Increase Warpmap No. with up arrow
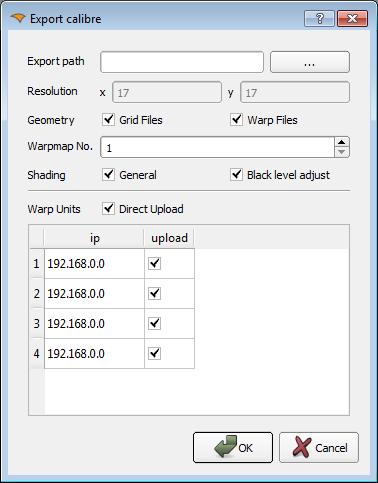Viewport: 378px width, 483px height. [x=341, y=142]
